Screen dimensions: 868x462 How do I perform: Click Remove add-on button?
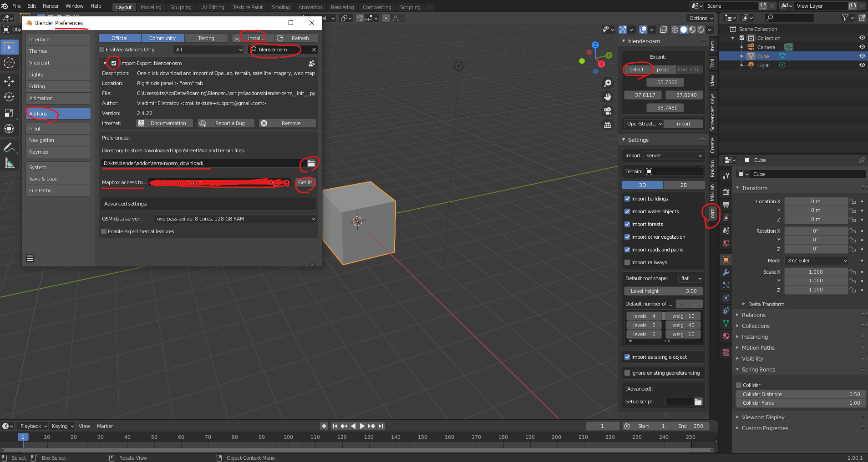[287, 123]
